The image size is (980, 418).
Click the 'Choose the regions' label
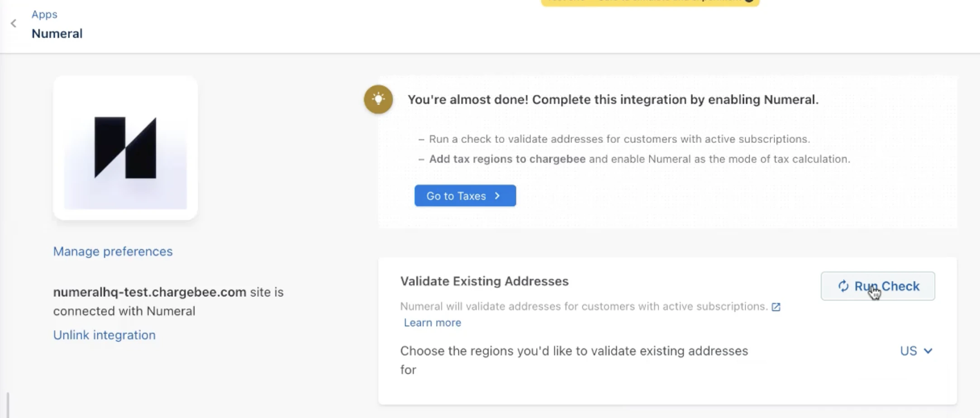tap(574, 360)
